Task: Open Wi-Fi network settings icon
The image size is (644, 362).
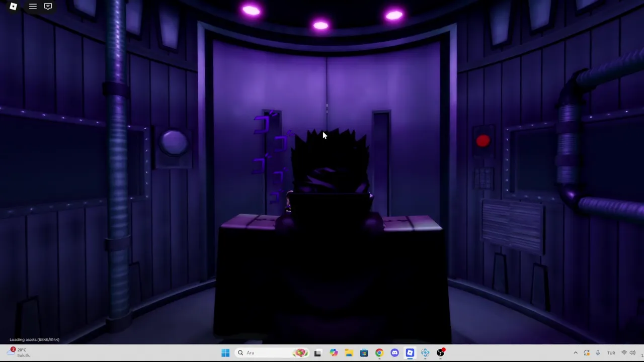Action: tap(624, 353)
